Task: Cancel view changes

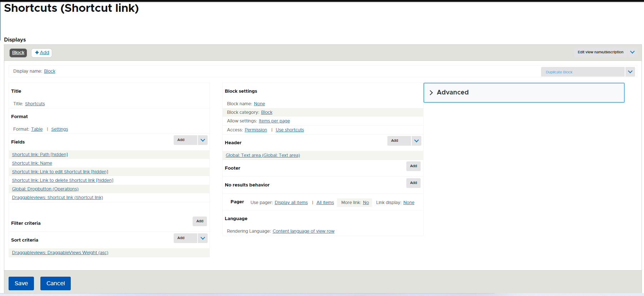Action: pyautogui.click(x=55, y=283)
